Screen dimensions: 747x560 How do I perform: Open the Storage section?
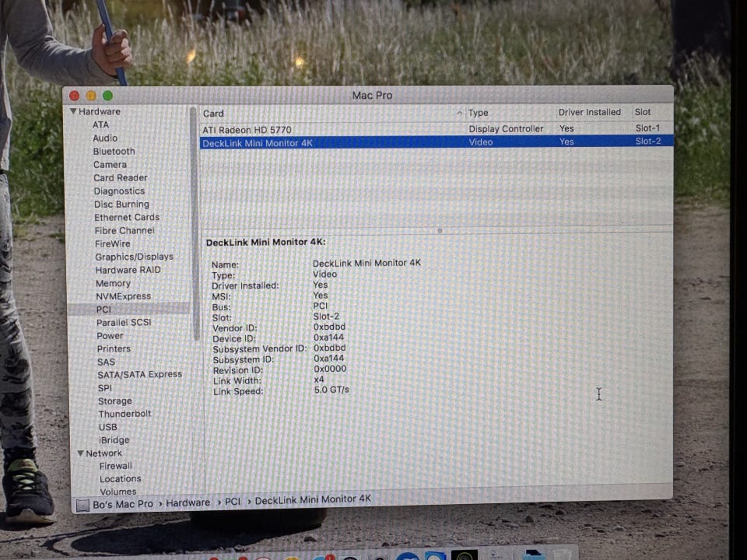115,401
